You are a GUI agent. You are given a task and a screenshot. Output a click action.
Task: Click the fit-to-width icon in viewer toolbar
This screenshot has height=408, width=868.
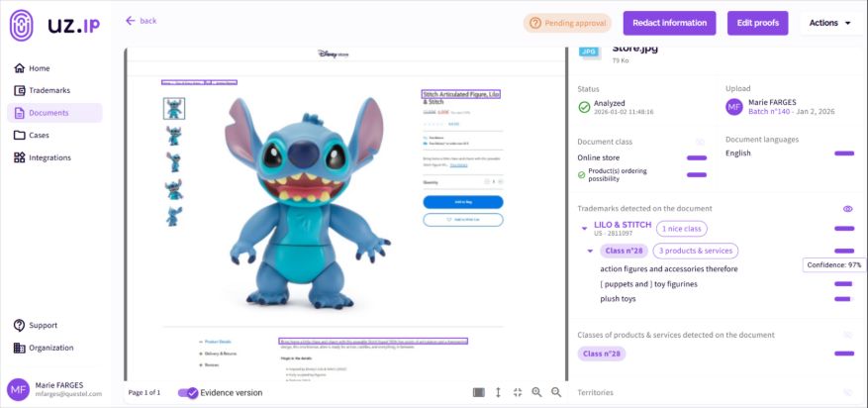(x=479, y=393)
